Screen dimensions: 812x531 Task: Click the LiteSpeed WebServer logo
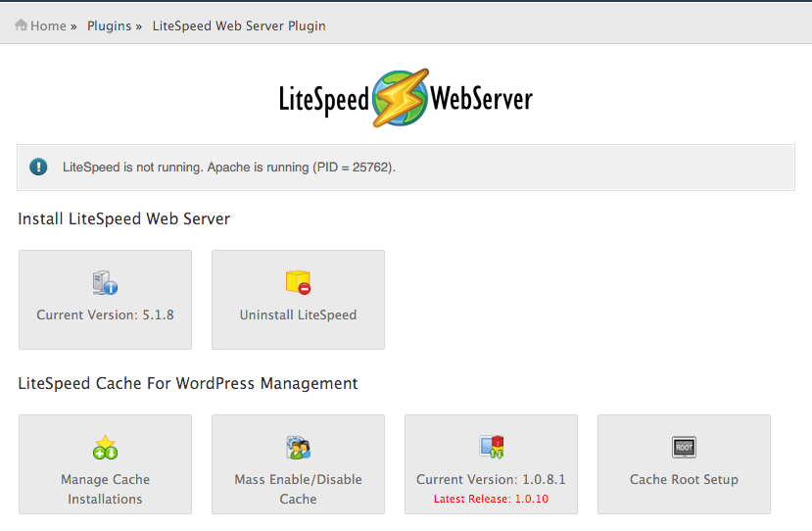click(x=406, y=98)
